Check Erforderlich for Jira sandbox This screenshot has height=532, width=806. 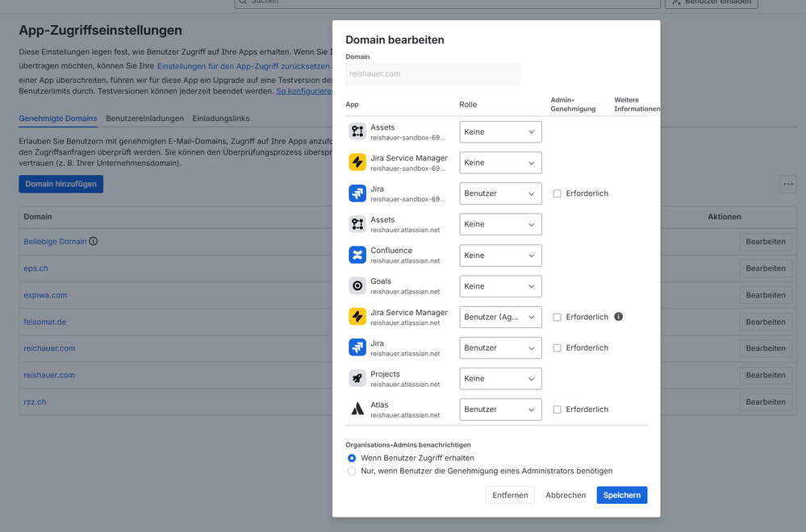tap(557, 193)
